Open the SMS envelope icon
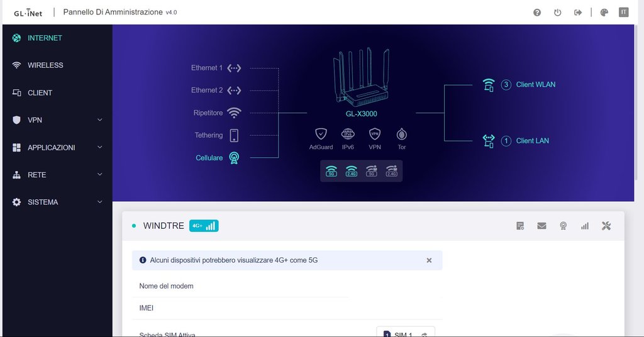This screenshot has width=644, height=337. [541, 226]
